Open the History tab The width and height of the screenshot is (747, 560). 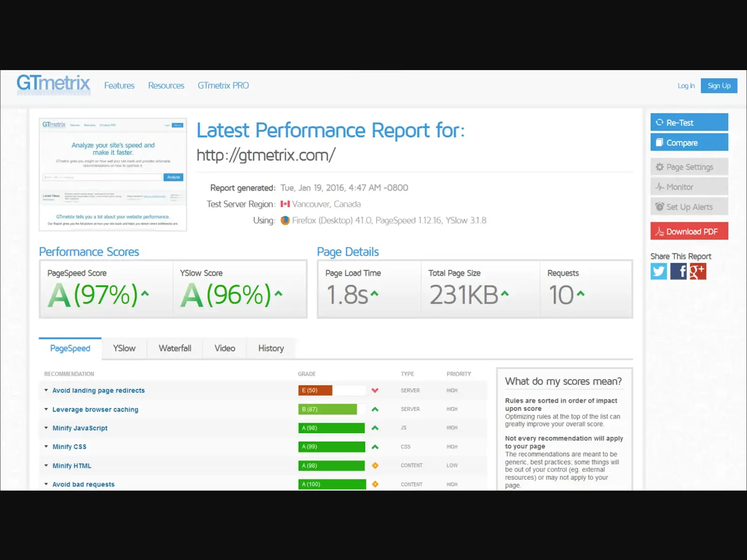tap(271, 348)
